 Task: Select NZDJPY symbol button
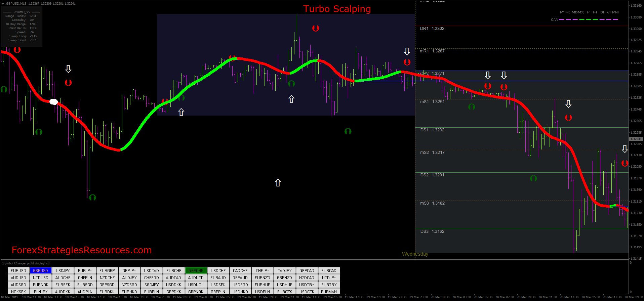coord(329,278)
